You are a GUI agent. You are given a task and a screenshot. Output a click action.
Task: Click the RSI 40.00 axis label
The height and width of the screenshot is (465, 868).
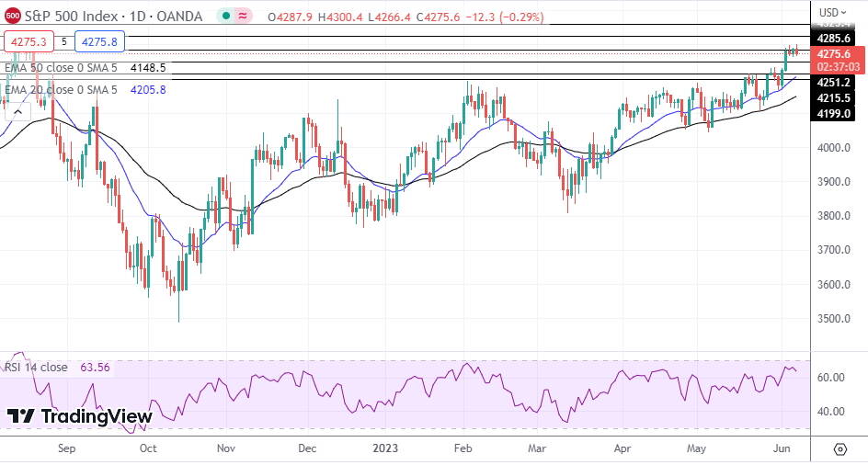831,412
